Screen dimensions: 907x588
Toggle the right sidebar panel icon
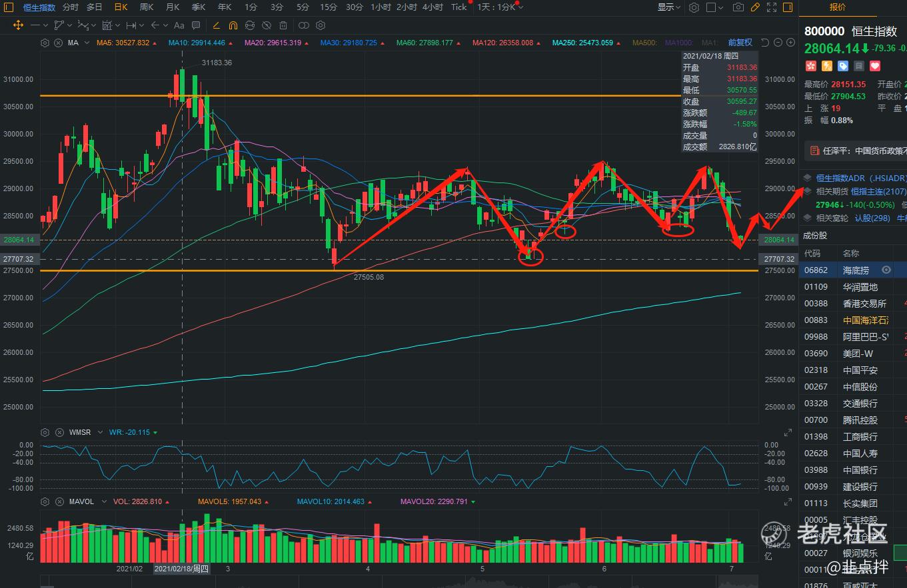tap(788, 7)
